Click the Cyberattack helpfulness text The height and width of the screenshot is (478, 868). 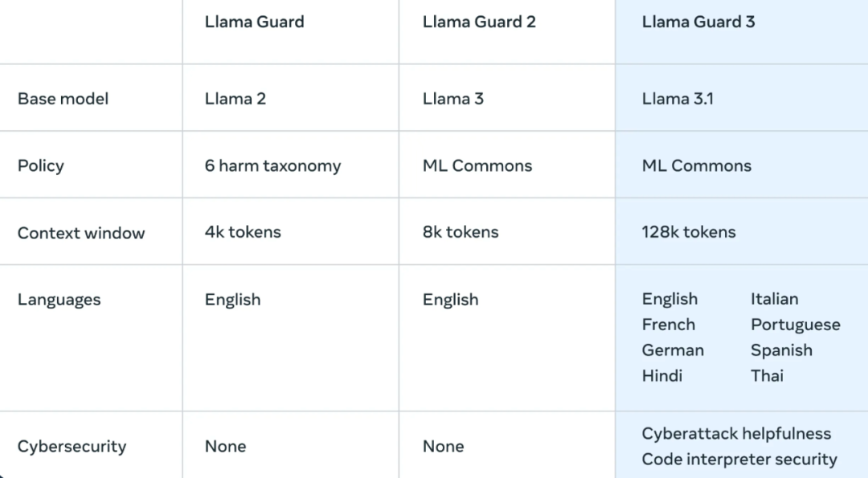pyautogui.click(x=735, y=434)
